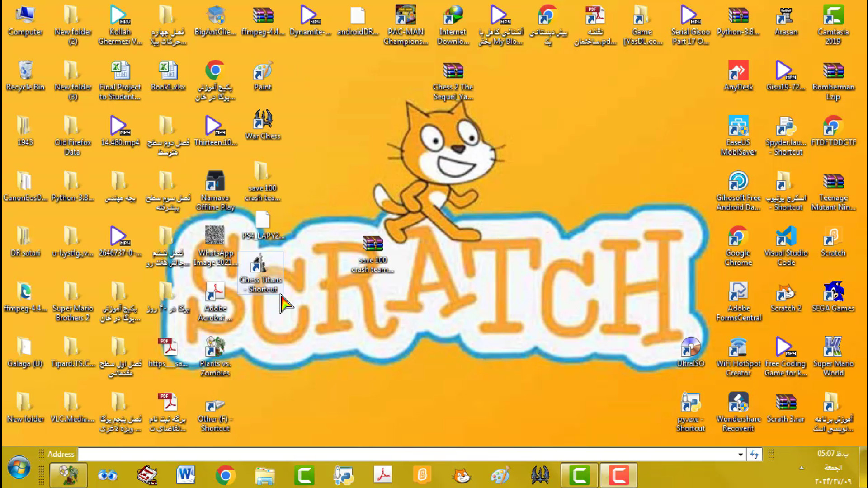Open File Explorer from the taskbar
Image resolution: width=868 pixels, height=488 pixels.
coord(264,475)
